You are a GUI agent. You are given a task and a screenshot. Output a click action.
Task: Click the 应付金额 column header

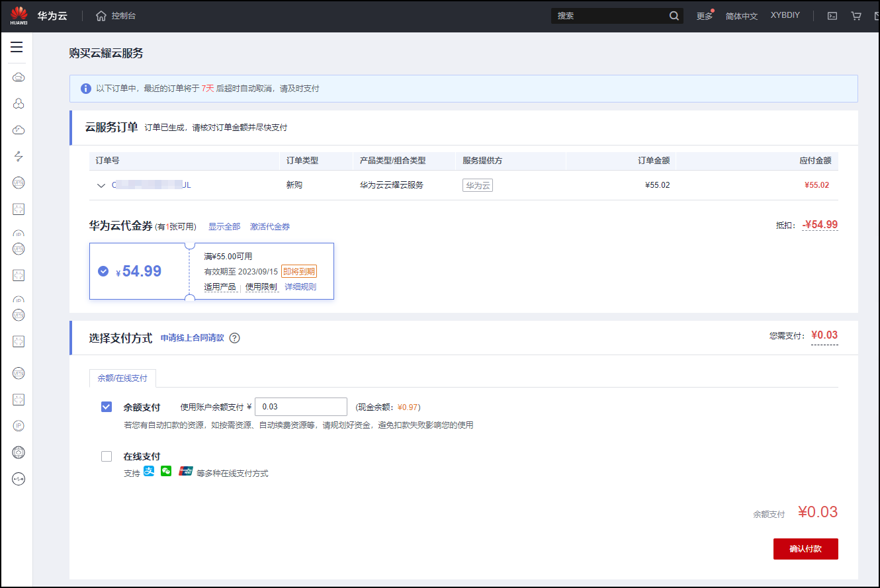tap(815, 161)
